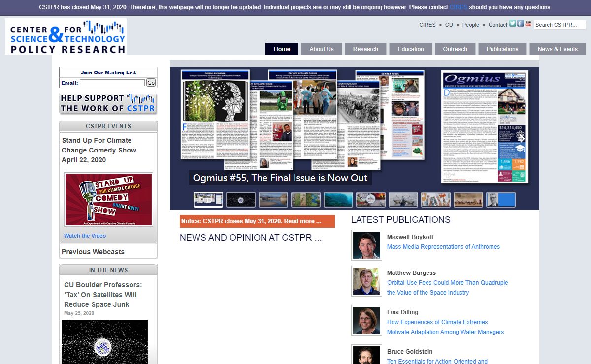Select the orange drawings slide thumbnail
591x364 pixels.
[x=436, y=200]
